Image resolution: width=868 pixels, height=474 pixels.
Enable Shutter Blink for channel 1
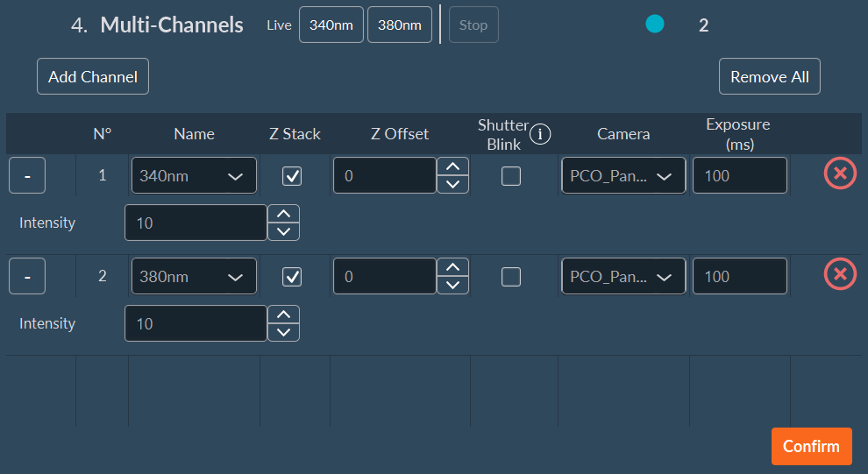(510, 176)
